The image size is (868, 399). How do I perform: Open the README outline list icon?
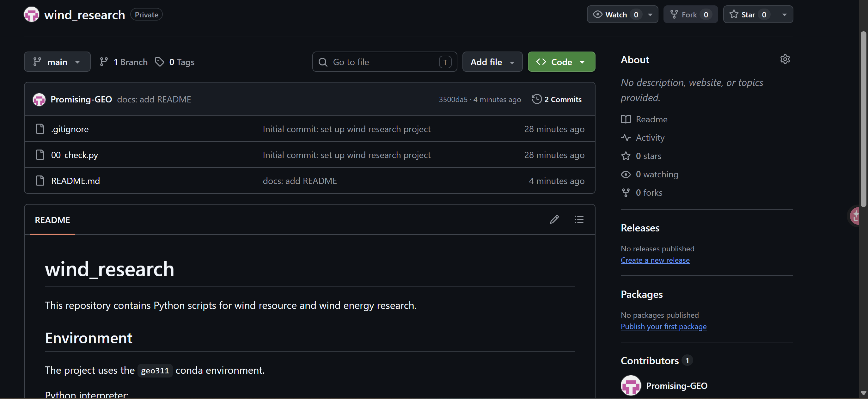pos(579,219)
